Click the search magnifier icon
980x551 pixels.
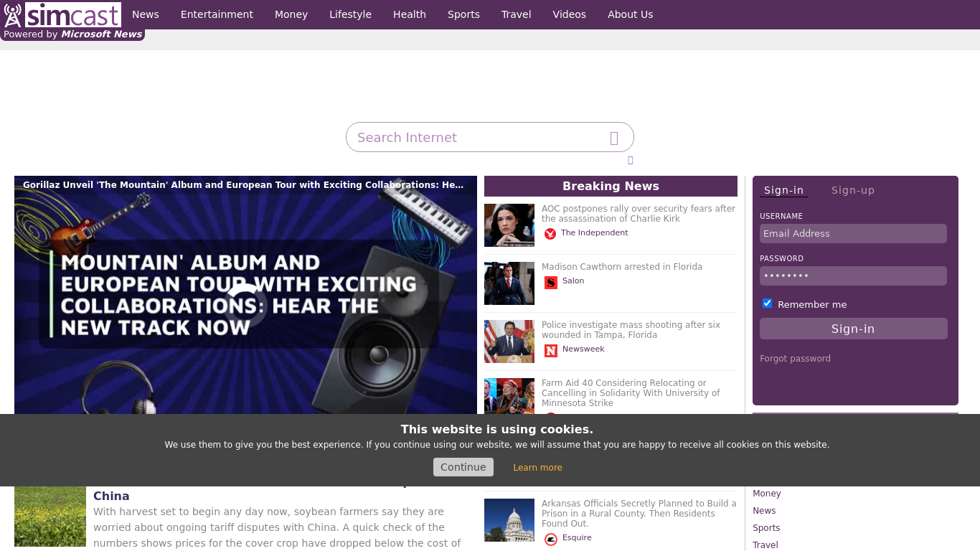pyautogui.click(x=614, y=138)
